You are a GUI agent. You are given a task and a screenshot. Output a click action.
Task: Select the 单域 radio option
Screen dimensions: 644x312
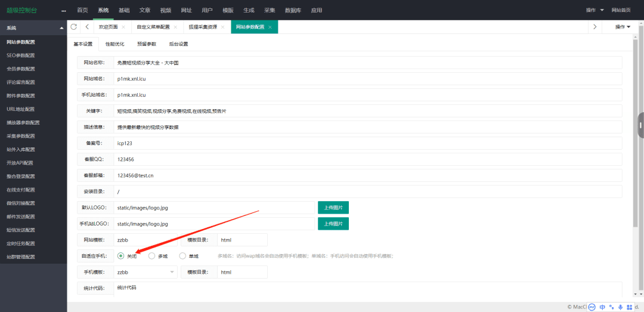coord(183,256)
